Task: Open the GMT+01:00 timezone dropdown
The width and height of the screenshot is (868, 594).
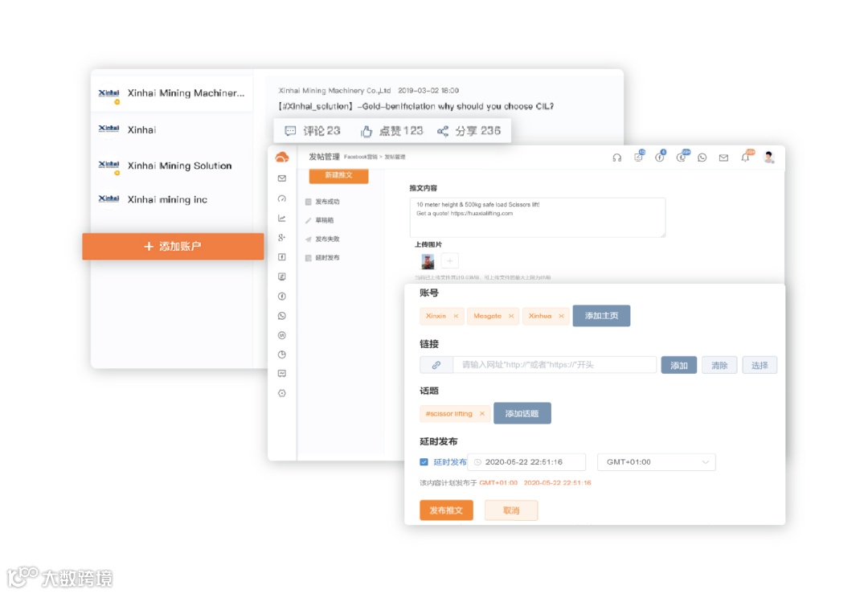Action: (656, 461)
